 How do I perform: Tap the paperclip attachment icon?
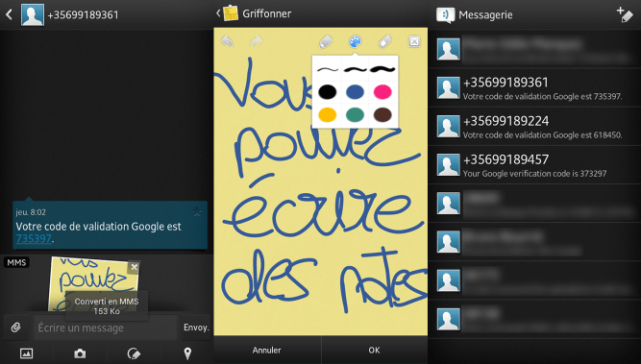point(16,328)
